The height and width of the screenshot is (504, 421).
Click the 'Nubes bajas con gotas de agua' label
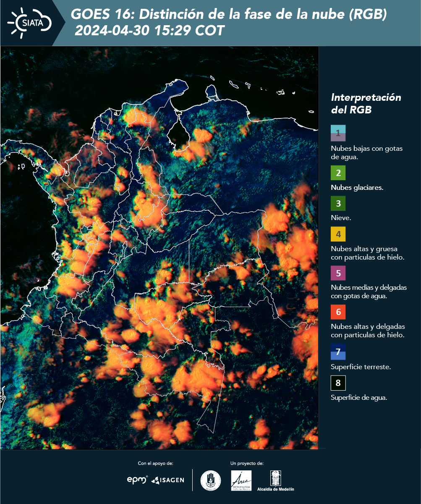[367, 153]
